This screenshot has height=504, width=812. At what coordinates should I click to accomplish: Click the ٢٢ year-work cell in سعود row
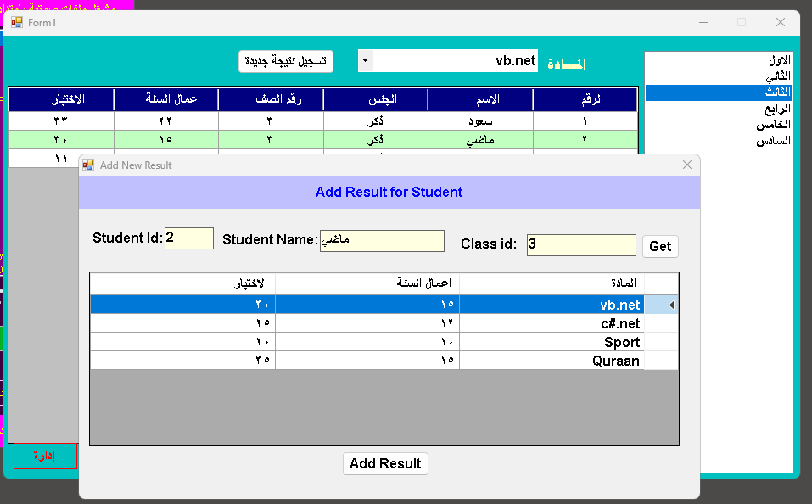166,121
